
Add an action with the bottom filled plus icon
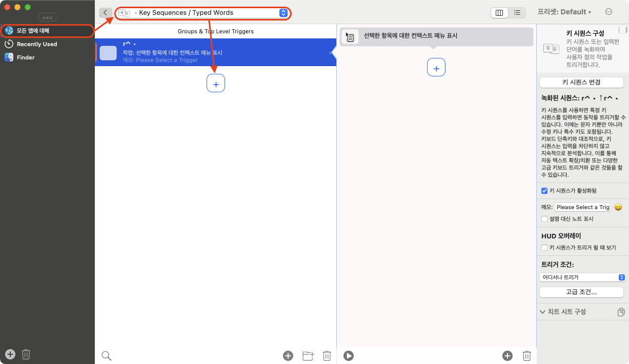click(x=508, y=356)
